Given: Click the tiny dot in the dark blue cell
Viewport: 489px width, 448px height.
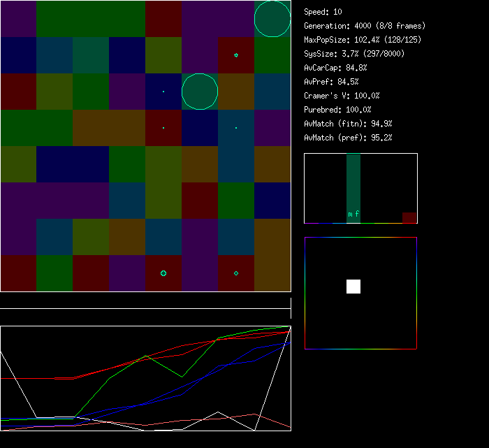Looking at the screenshot, I should pyautogui.click(x=163, y=92).
